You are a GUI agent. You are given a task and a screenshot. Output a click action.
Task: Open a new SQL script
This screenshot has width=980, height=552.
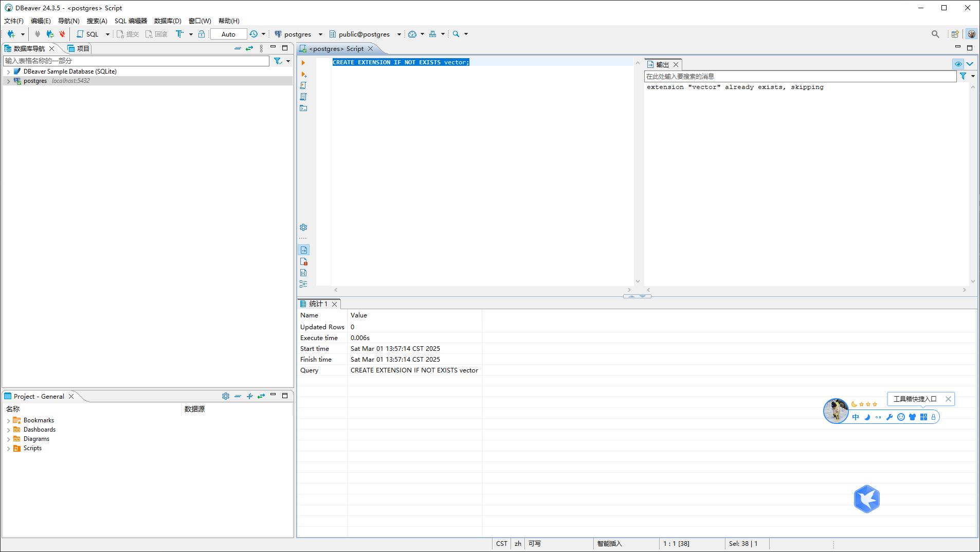(x=88, y=34)
